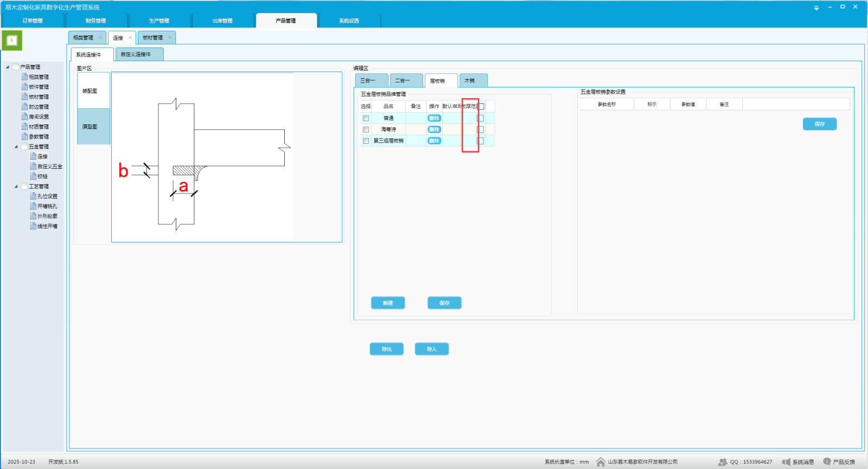Collapse the 工艺管理 tree node
The width and height of the screenshot is (868, 469).
click(x=16, y=186)
